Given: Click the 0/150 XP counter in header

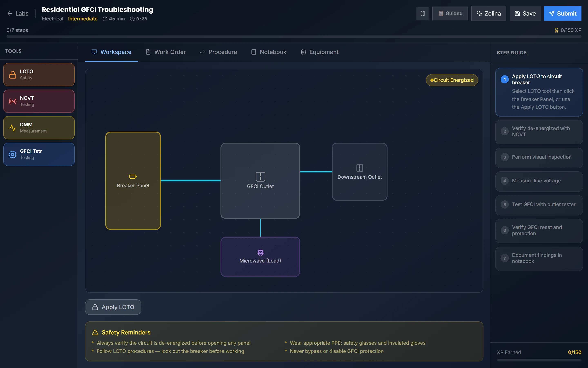Looking at the screenshot, I should [x=568, y=30].
